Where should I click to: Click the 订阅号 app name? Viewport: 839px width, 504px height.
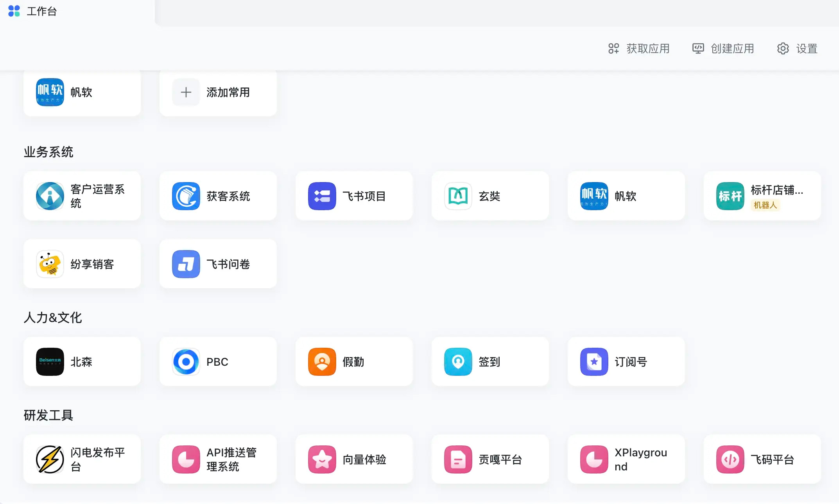pos(631,362)
